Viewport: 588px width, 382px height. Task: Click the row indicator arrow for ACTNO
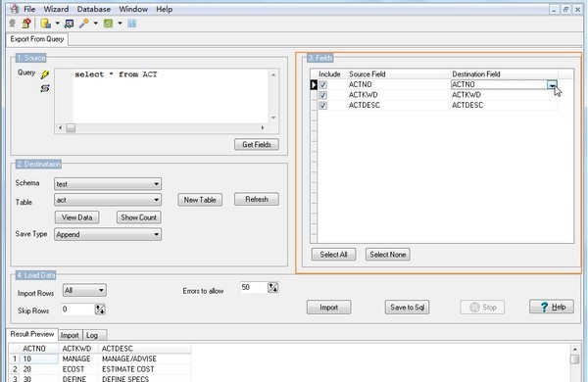pos(314,84)
